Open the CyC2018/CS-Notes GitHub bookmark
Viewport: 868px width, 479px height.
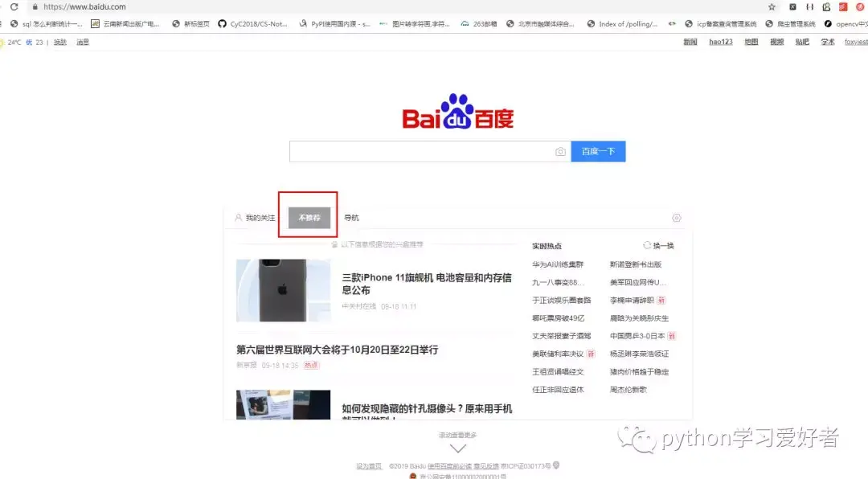[252, 24]
